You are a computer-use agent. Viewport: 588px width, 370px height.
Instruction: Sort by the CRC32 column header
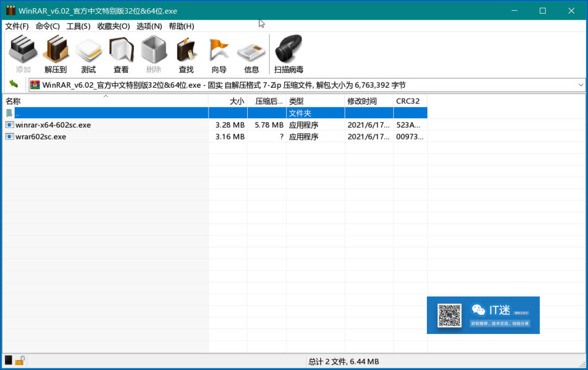(411, 101)
